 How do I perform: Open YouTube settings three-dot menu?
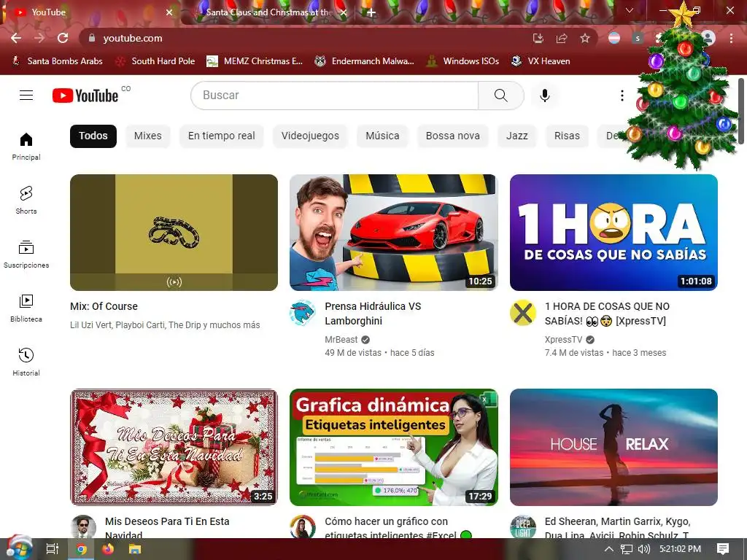[x=622, y=96]
